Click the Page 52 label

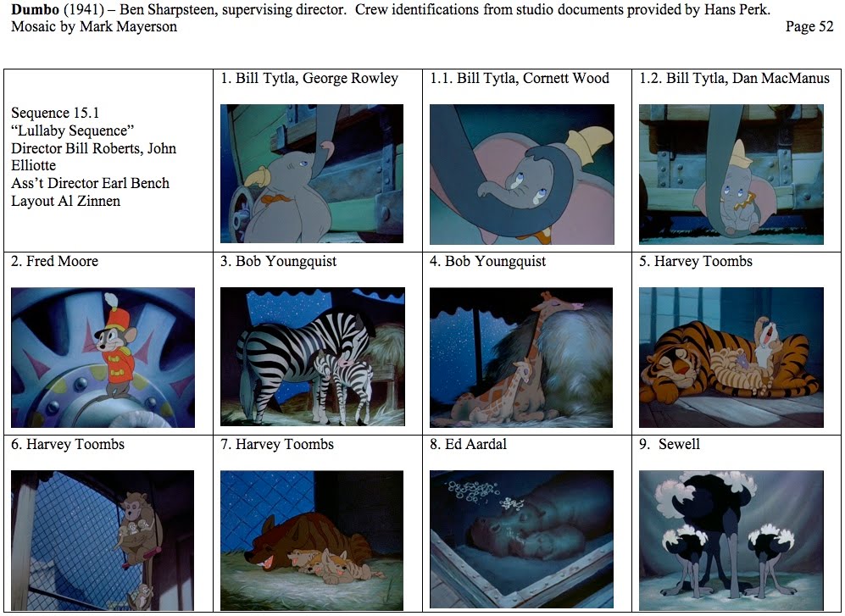pyautogui.click(x=809, y=26)
